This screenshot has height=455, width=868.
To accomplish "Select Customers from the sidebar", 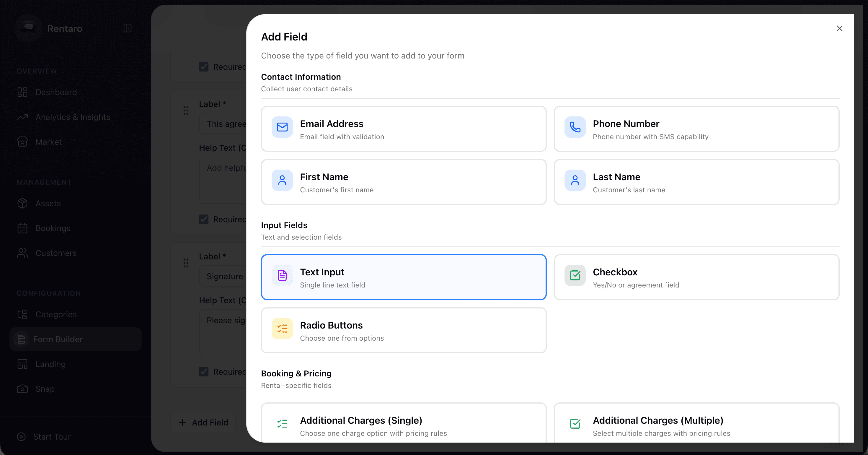I will point(56,253).
